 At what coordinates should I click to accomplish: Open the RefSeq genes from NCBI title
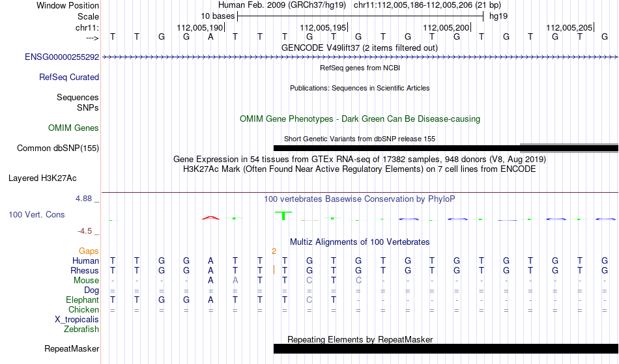(360, 68)
